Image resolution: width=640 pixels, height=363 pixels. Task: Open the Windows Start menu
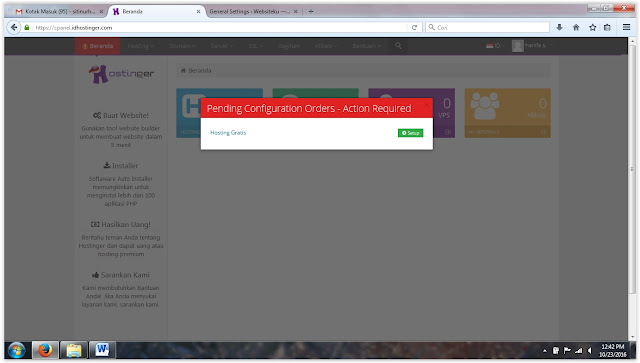[x=16, y=350]
